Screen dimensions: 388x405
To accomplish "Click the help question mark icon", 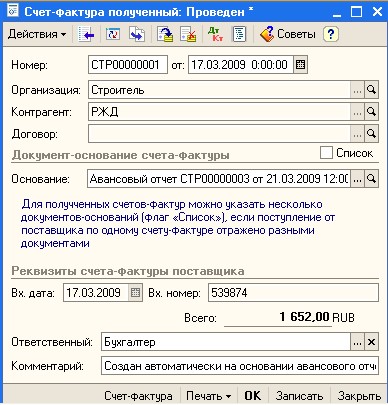I will 331,34.
